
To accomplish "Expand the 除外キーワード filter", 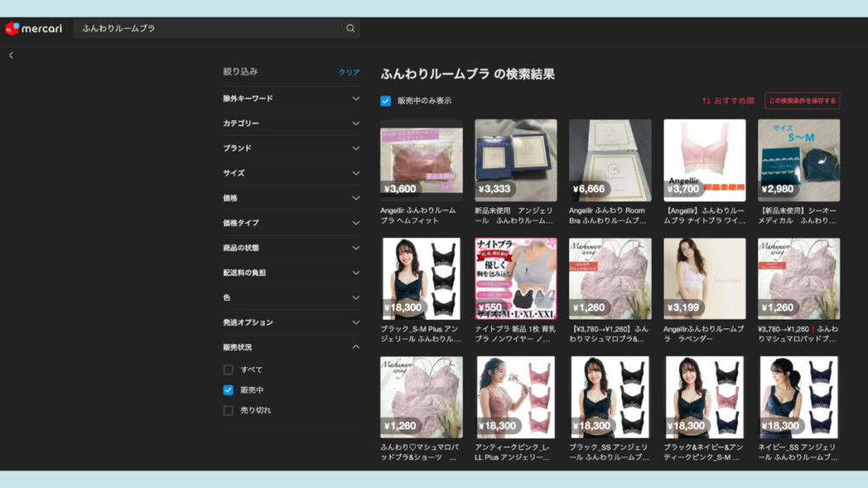I will point(291,99).
